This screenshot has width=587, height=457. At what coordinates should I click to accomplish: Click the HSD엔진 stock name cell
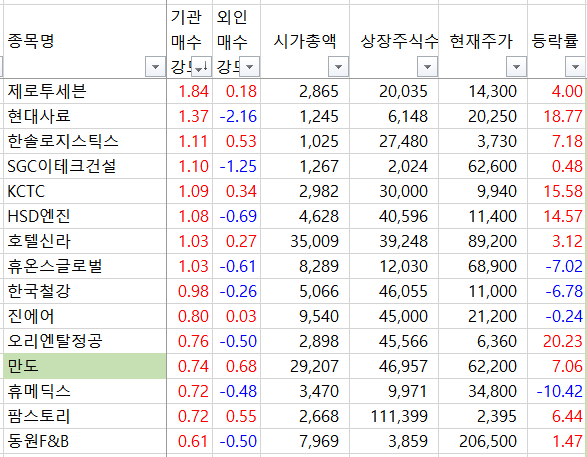click(85, 216)
